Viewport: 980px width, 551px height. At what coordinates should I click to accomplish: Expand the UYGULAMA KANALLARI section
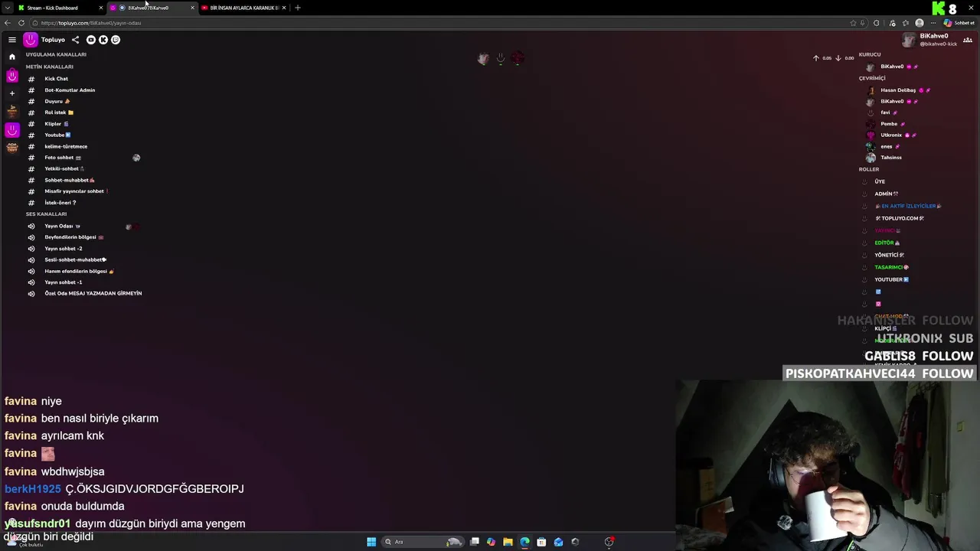point(56,54)
